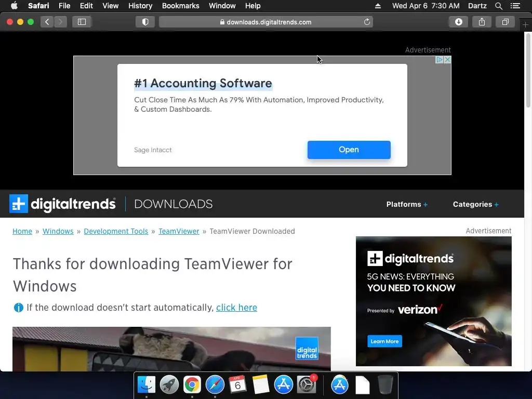Click the Dartz user name in menu bar
This screenshot has width=532, height=399.
[x=477, y=6]
